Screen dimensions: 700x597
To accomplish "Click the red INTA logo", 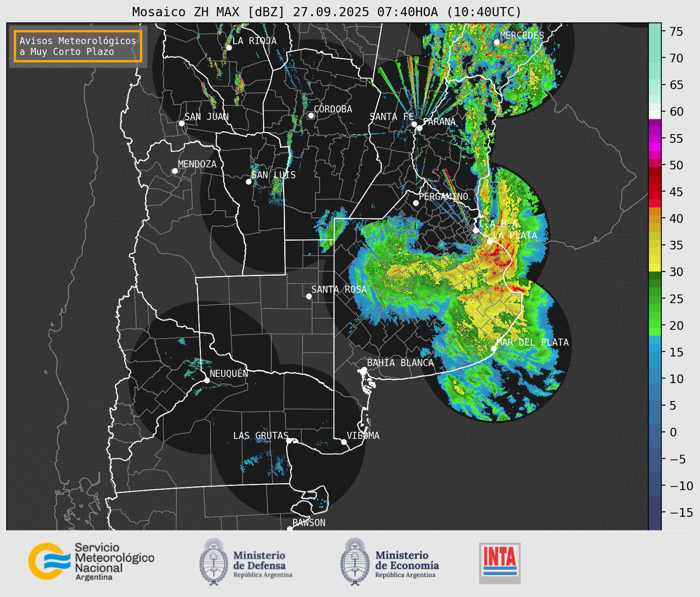I will pyautogui.click(x=500, y=563).
